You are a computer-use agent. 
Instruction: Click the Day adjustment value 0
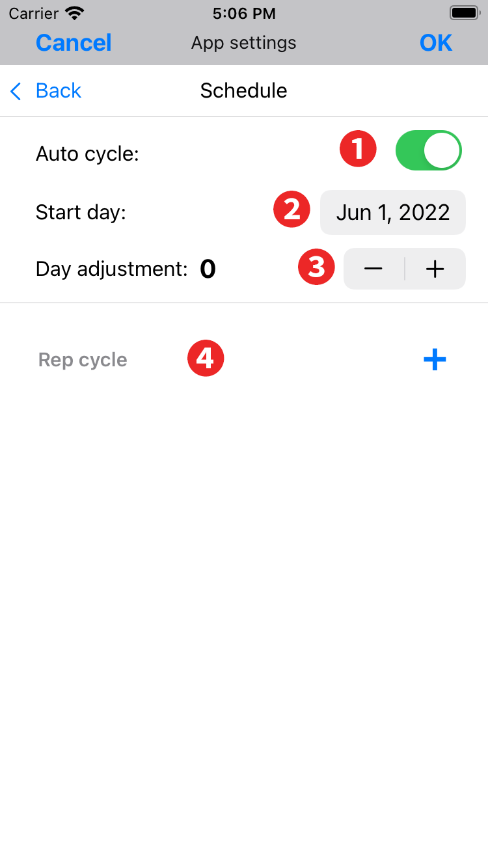point(208,269)
